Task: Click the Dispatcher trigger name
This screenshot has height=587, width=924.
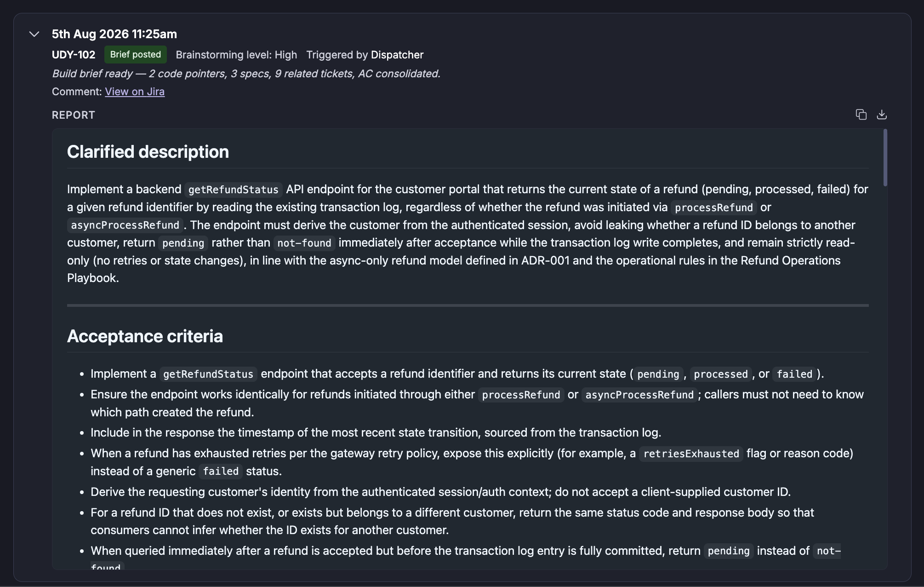Action: [397, 55]
